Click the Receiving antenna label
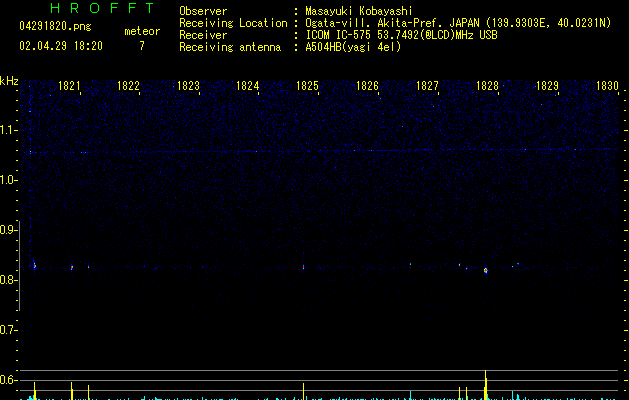629x400 pixels. (230, 47)
